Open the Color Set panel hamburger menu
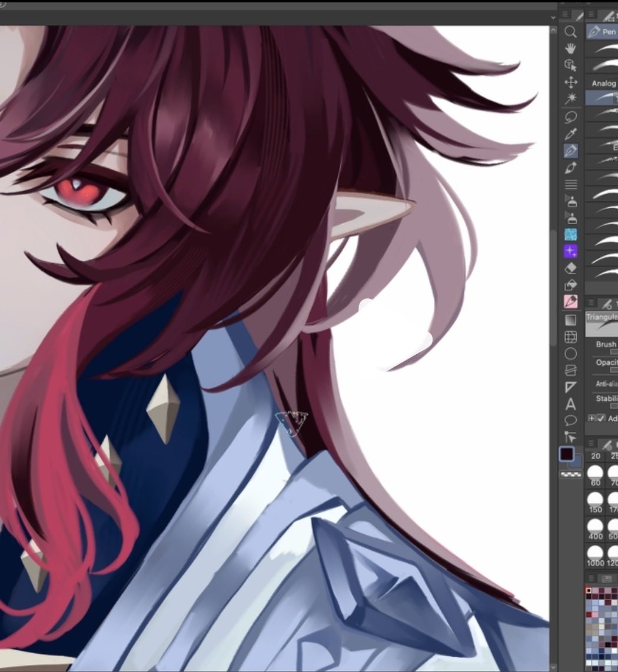The width and height of the screenshot is (618, 672). 590,578
